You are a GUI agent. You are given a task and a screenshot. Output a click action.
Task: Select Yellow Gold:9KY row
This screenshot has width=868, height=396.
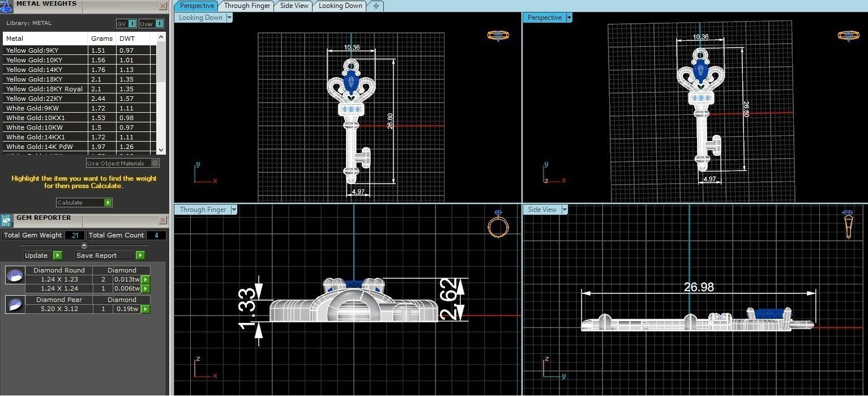(79, 50)
